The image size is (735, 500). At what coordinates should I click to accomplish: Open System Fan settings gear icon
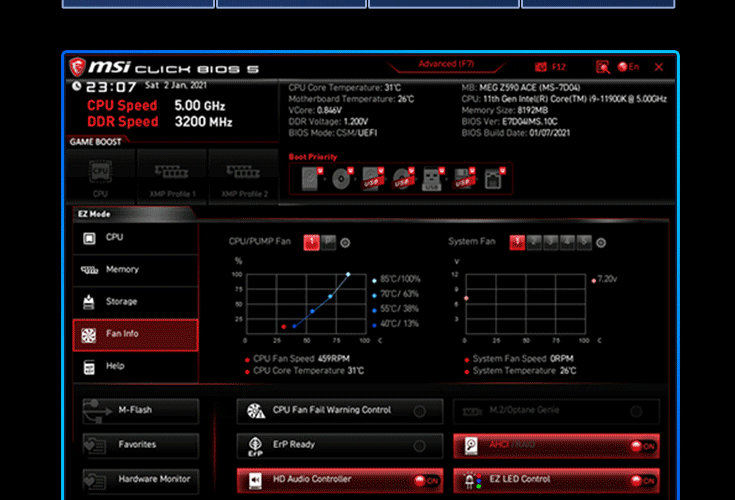tap(601, 243)
